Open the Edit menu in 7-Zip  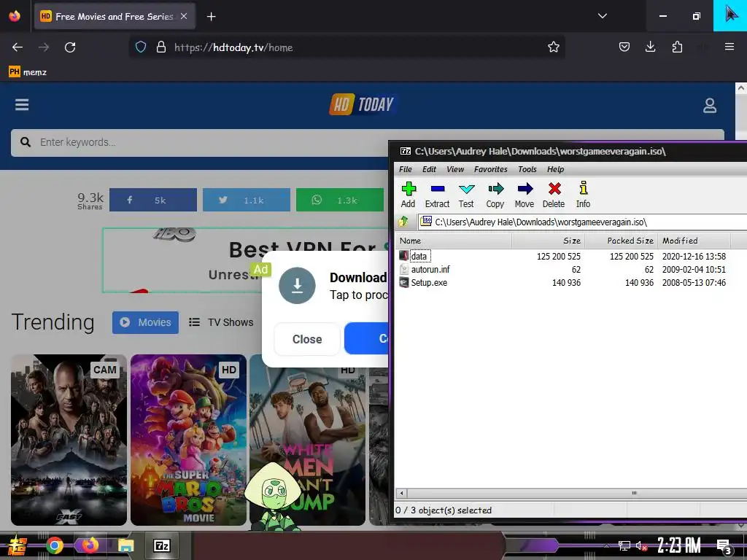429,169
